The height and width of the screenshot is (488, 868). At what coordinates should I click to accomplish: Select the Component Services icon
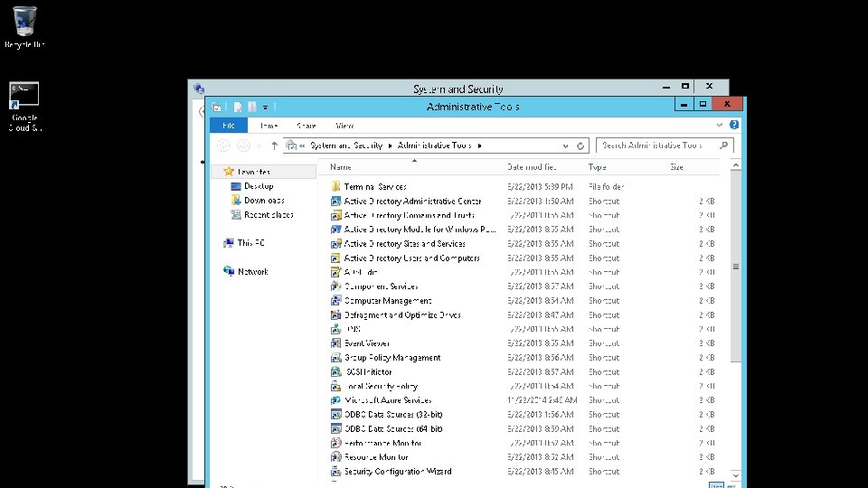[x=335, y=286]
